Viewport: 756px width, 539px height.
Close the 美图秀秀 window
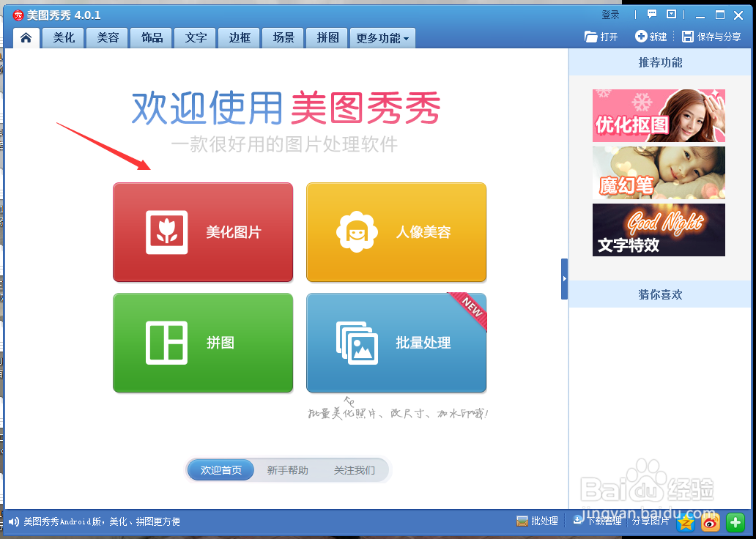tap(738, 15)
